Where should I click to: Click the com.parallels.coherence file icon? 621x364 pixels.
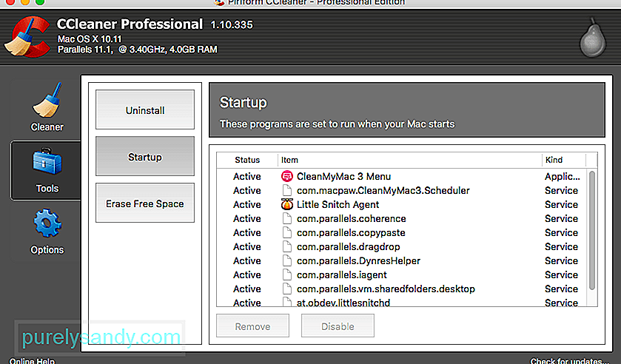pos(286,219)
